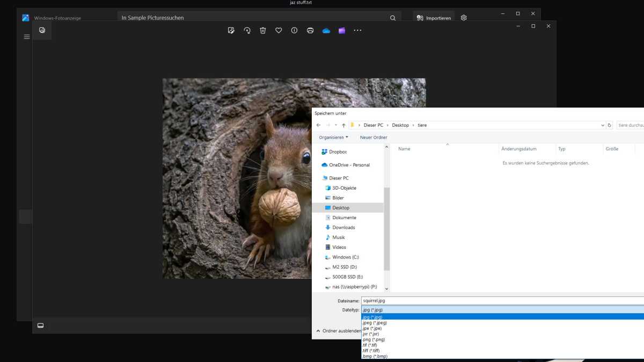Click the folder icon in the address bar
This screenshot has width=644, height=362.
pyautogui.click(x=353, y=125)
